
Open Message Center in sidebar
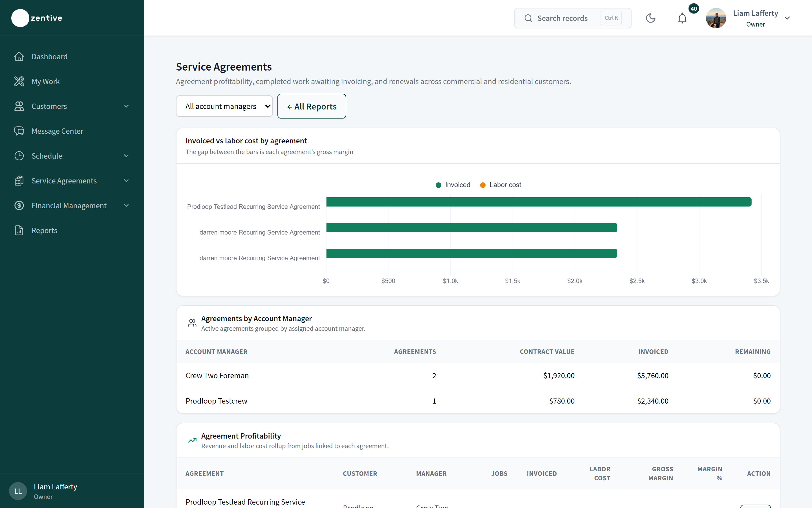tap(58, 131)
